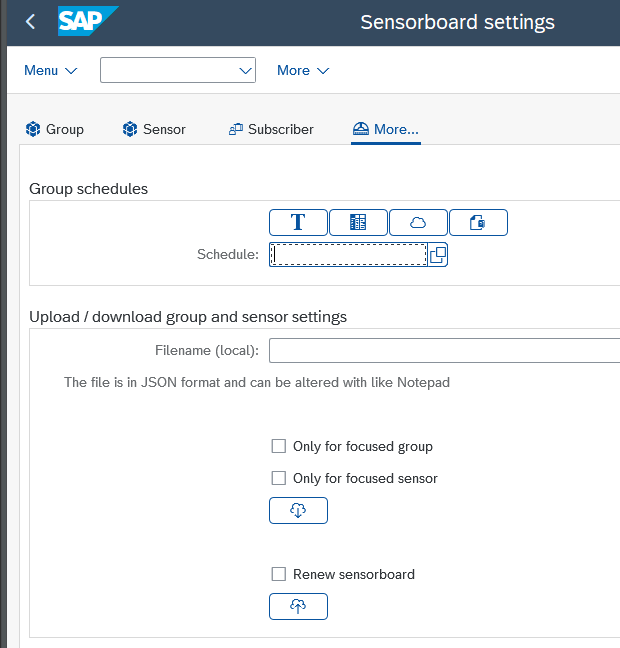
Task: Go to the Subscriber tab
Action: click(x=271, y=129)
